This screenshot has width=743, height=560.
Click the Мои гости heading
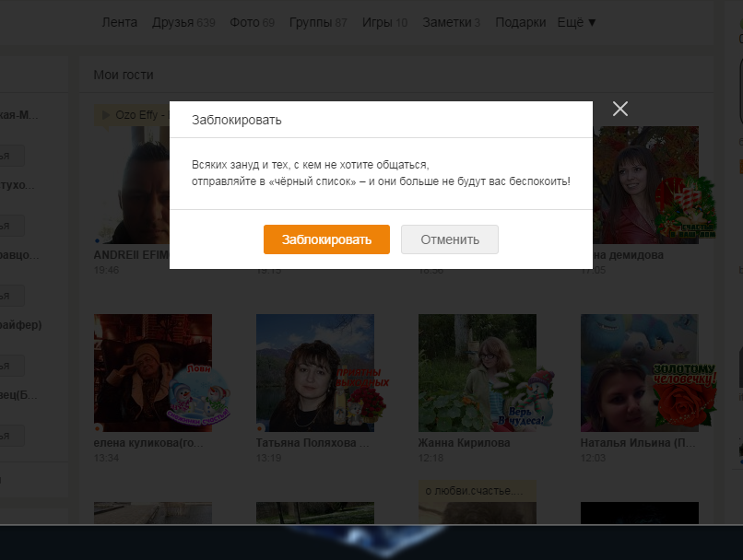(x=124, y=75)
